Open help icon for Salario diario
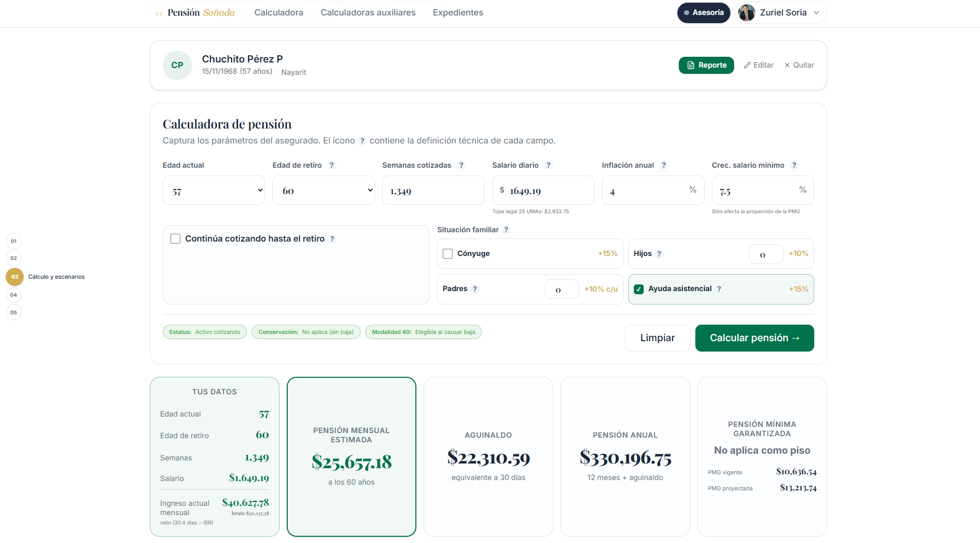Viewport: 980px width, 543px height. pyautogui.click(x=549, y=165)
